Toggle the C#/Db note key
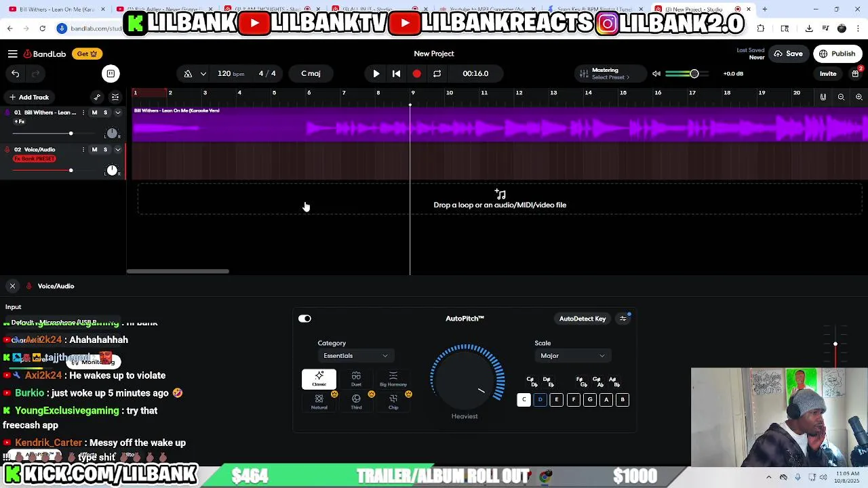This screenshot has height=488, width=868. click(532, 382)
